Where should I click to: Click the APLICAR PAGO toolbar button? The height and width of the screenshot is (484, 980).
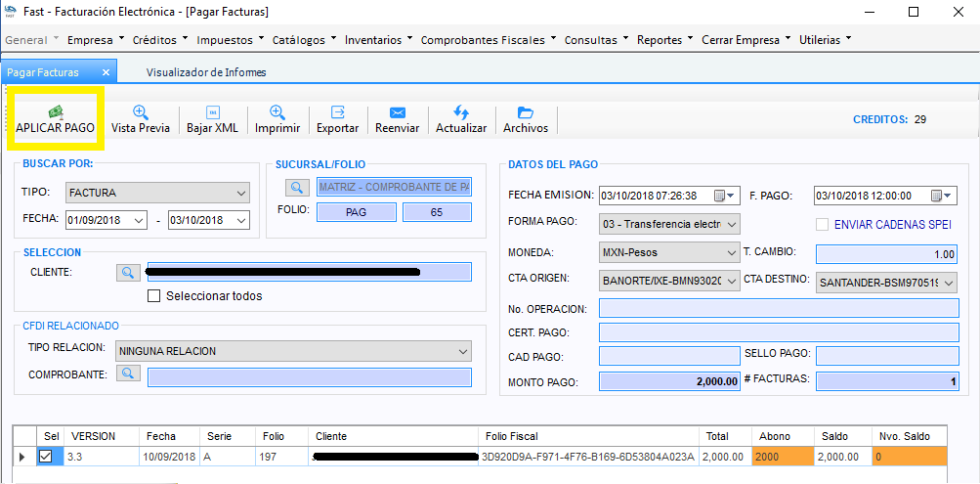coord(55,119)
